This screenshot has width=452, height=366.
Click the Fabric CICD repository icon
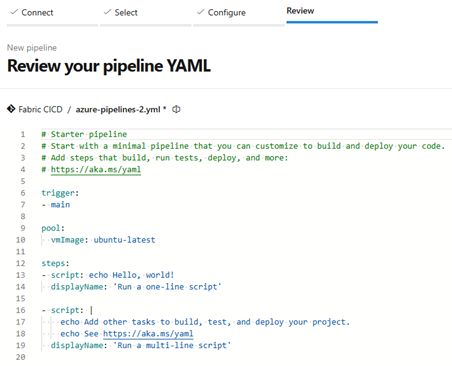coord(11,109)
